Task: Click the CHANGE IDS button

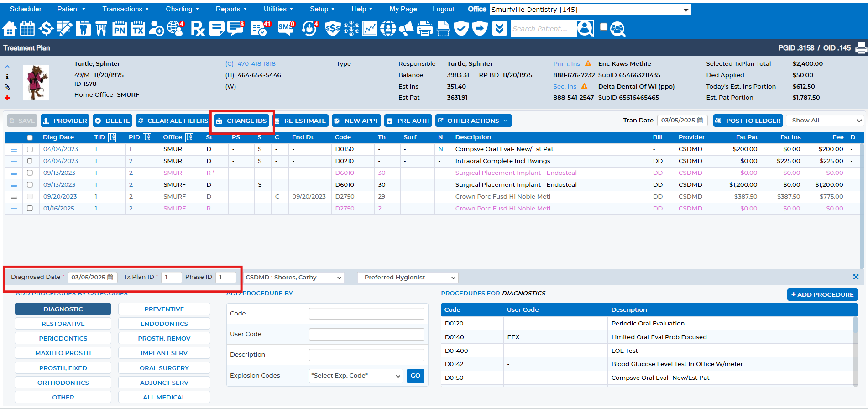Action: (x=242, y=121)
